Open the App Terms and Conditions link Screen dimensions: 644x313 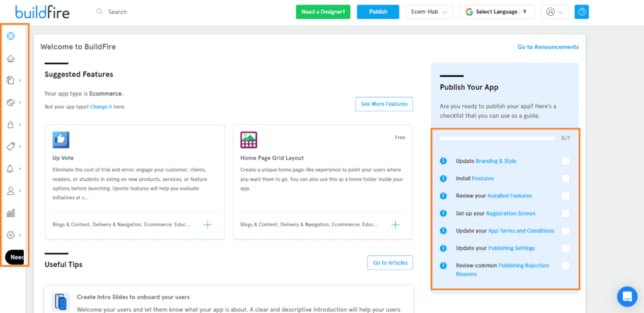pos(521,231)
